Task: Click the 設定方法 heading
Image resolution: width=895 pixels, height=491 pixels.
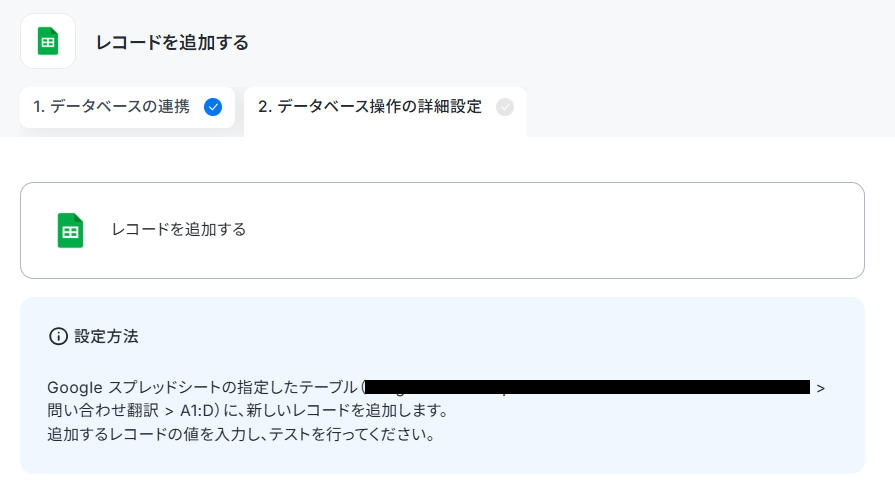Action: pyautogui.click(x=106, y=336)
